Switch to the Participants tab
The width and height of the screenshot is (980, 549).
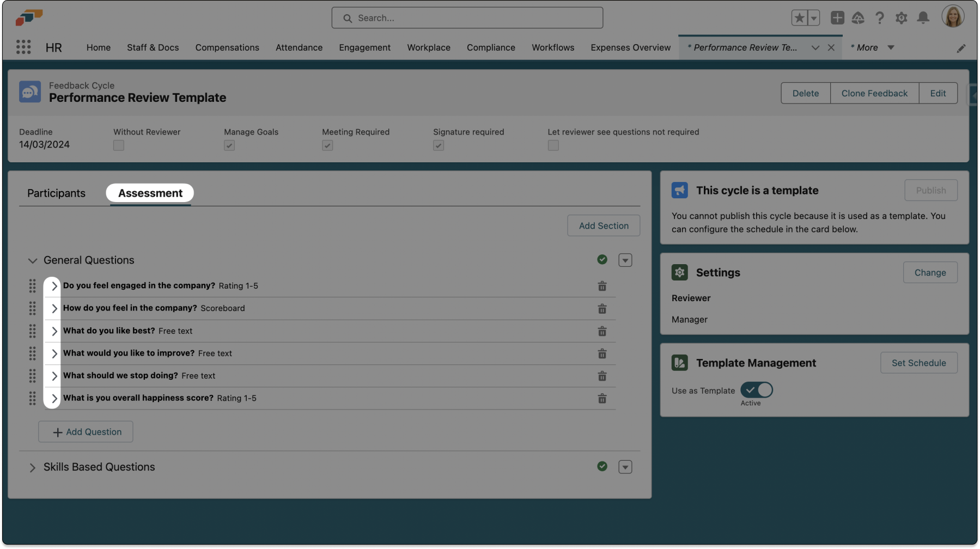56,193
